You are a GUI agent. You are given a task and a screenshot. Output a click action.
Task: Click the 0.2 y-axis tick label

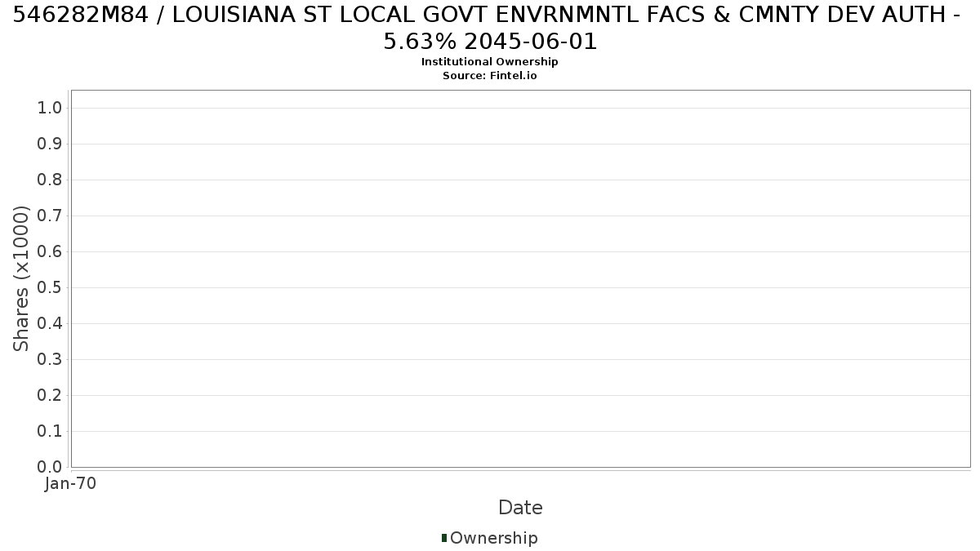coord(51,396)
